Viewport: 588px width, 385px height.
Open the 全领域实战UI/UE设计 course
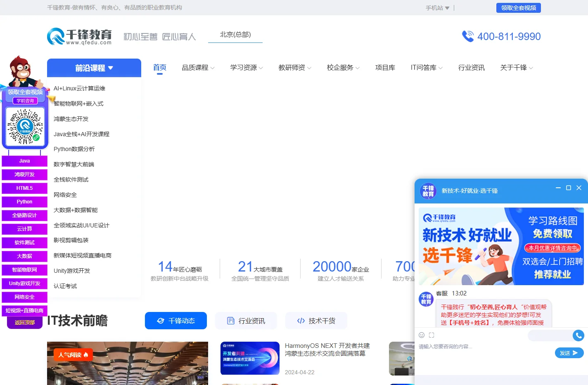[81, 225]
